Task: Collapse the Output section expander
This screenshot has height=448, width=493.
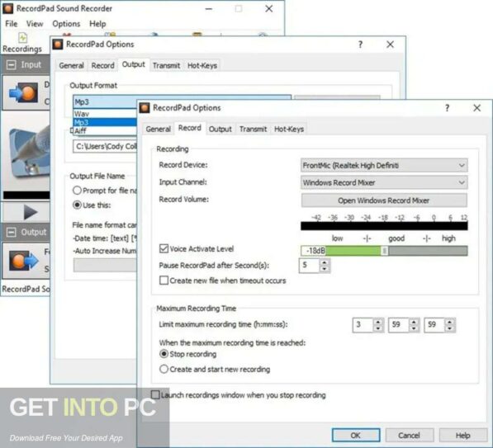Action: [11, 232]
